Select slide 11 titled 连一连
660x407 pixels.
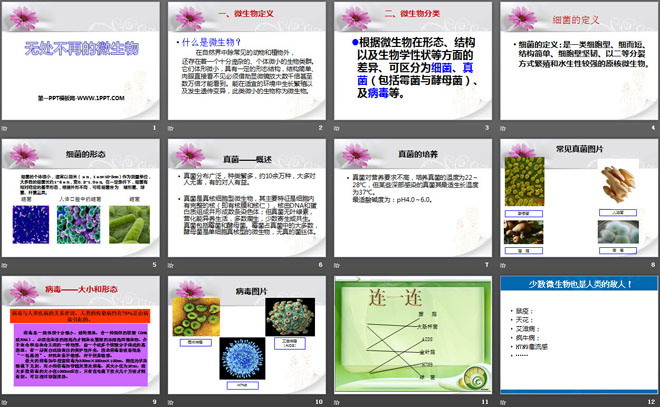click(x=413, y=335)
